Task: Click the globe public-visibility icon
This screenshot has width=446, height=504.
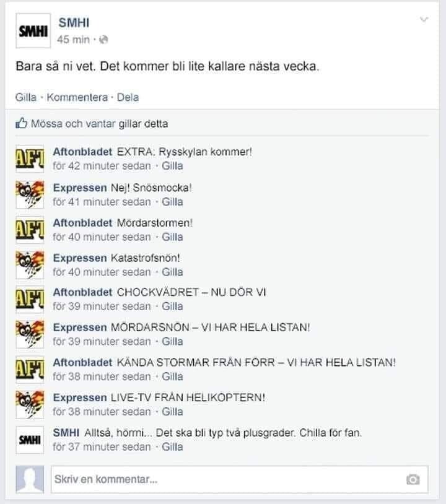Action: tap(103, 40)
